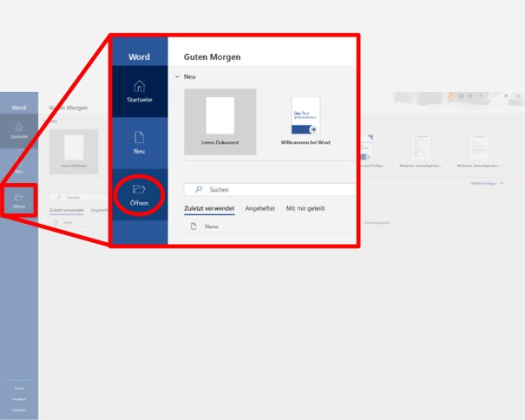Click Feedback in the bottom left sidebar
The height and width of the screenshot is (420, 525).
point(19,398)
